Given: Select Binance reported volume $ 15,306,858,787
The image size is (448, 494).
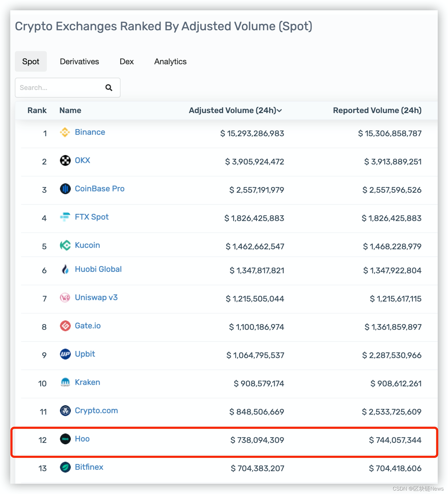Looking at the screenshot, I should [x=390, y=133].
